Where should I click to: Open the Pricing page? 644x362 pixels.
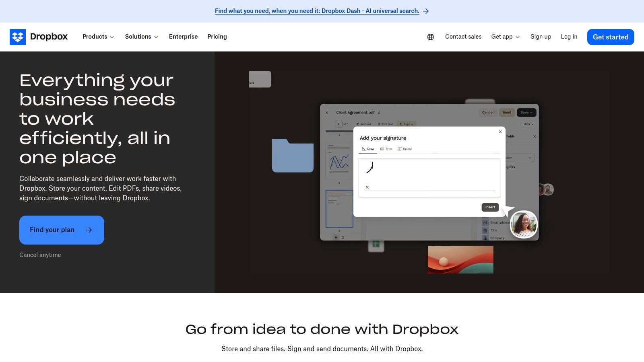[217, 37]
